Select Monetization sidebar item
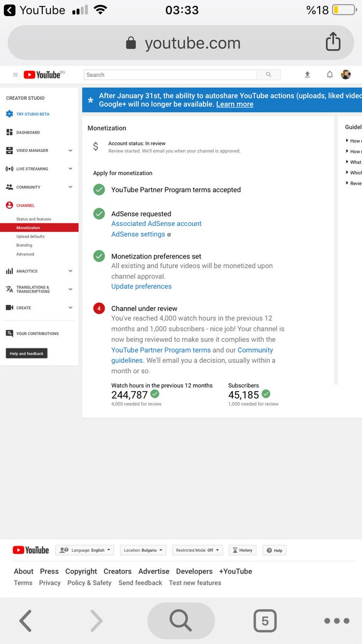 click(39, 228)
